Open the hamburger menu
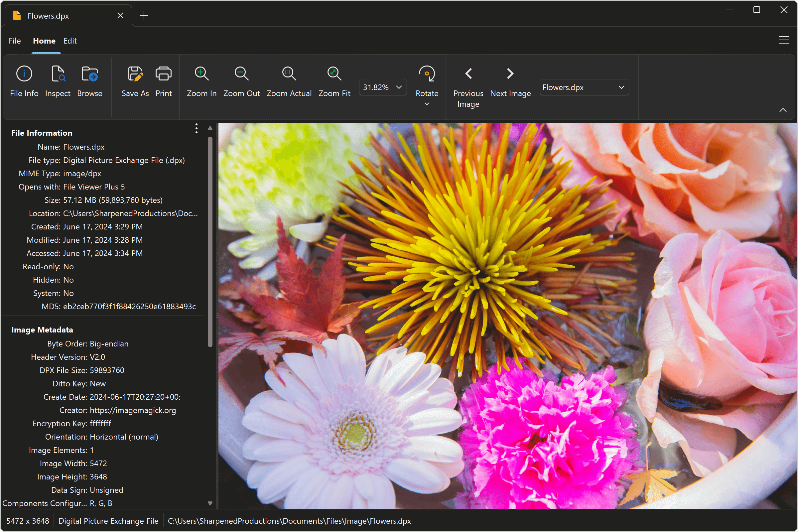This screenshot has width=798, height=532. point(783,40)
